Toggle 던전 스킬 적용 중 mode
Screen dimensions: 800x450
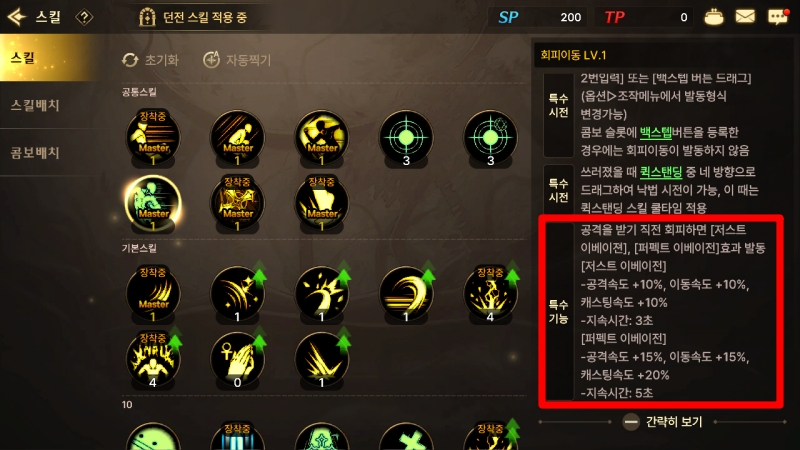[x=193, y=17]
